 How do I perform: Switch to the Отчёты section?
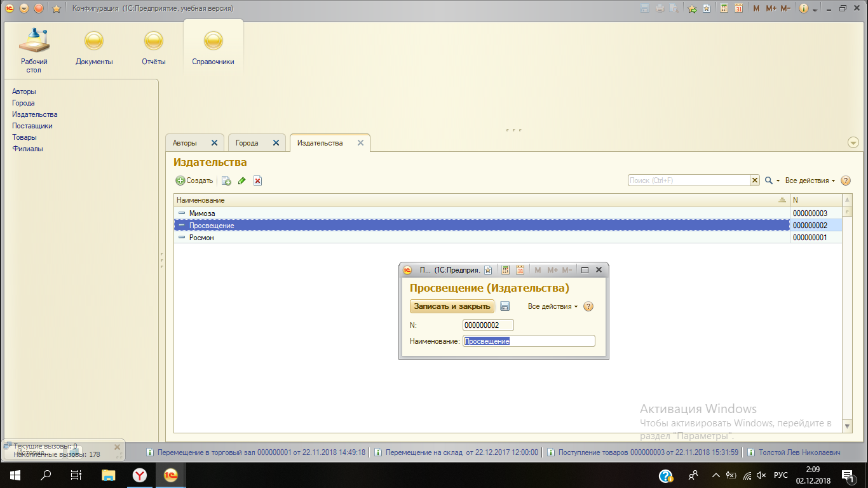(x=154, y=49)
